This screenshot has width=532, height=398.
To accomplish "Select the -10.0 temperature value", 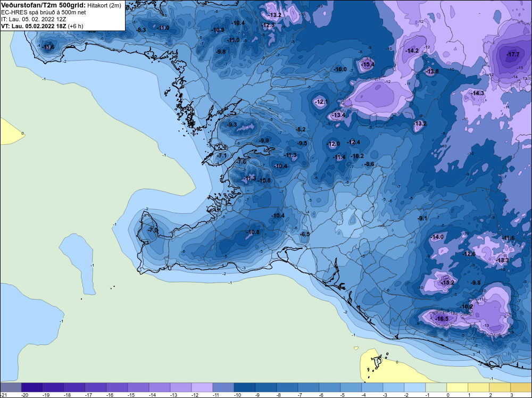I will pos(340,69).
